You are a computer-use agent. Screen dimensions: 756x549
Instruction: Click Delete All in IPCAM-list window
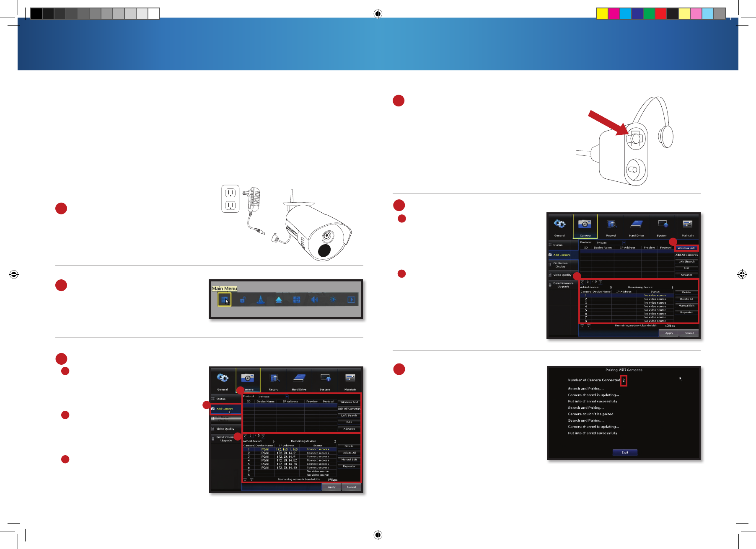[x=349, y=453]
